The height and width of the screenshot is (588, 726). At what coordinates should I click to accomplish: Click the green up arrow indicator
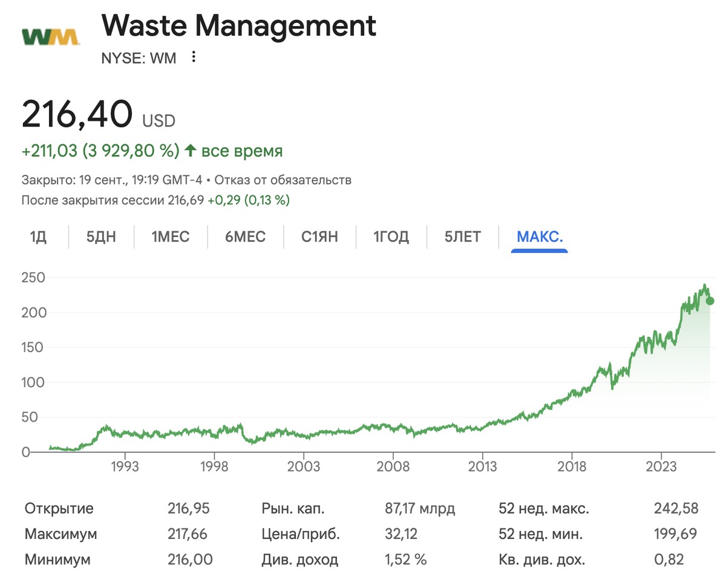[x=191, y=151]
